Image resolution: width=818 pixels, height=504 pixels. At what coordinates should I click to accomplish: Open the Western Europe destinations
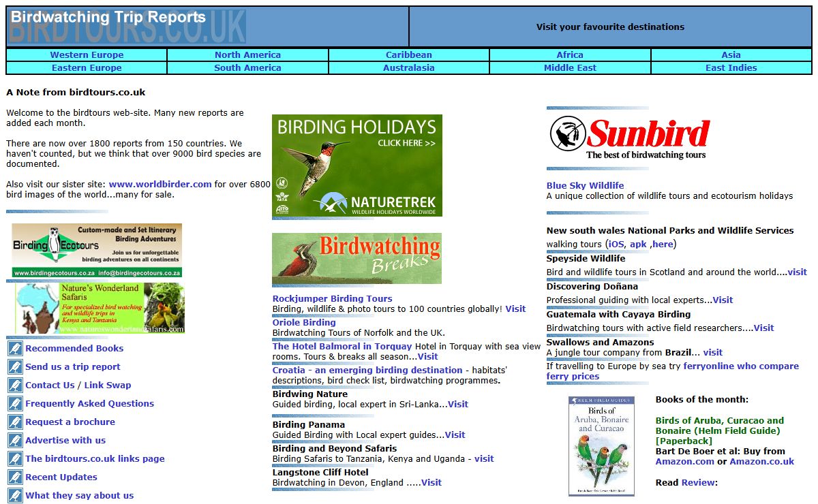pyautogui.click(x=87, y=55)
